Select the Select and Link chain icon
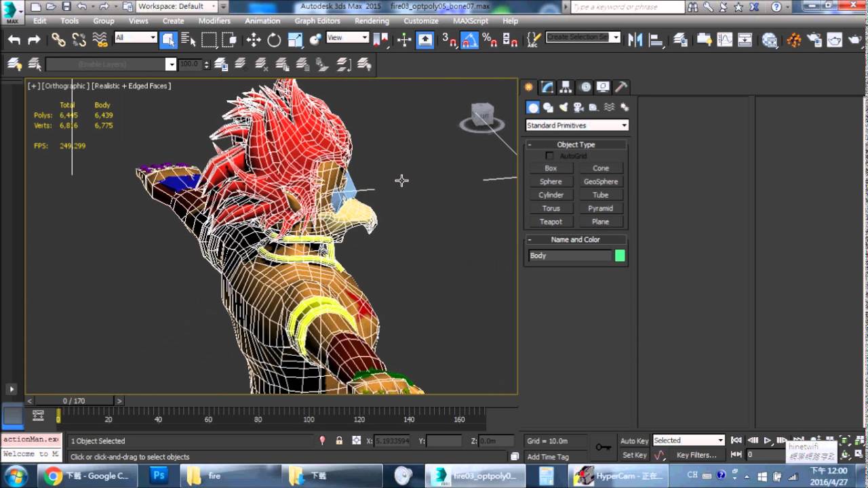Screen dimensions: 868x488 point(59,40)
